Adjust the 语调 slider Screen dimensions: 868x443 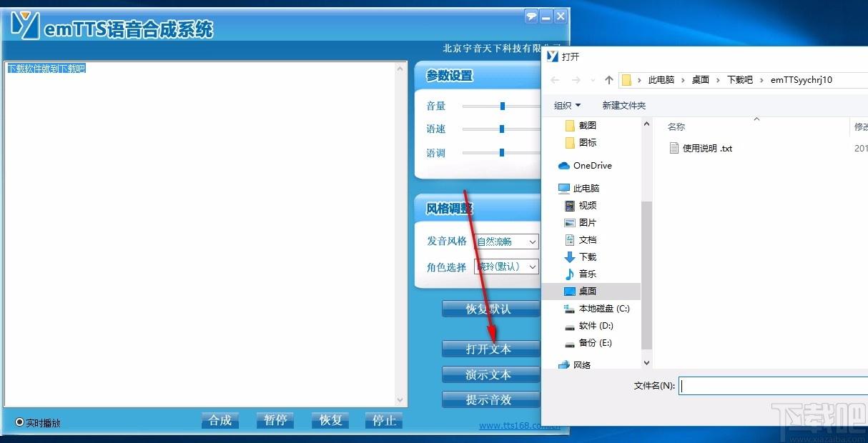click(x=502, y=152)
